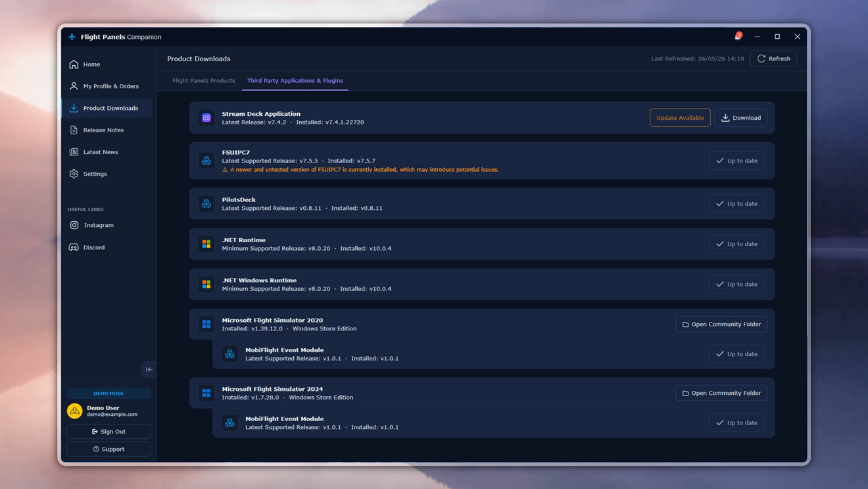Click .NET Runtime Up to date button
This screenshot has width=868, height=489.
pos(736,244)
